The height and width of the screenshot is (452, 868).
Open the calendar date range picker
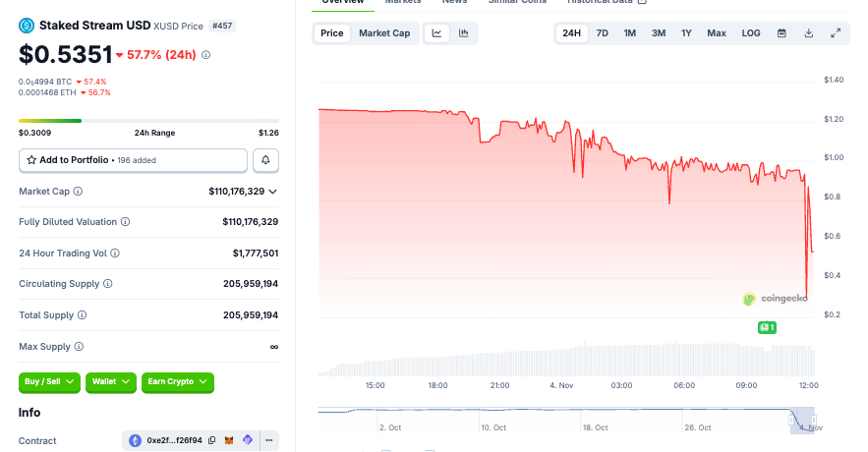781,33
